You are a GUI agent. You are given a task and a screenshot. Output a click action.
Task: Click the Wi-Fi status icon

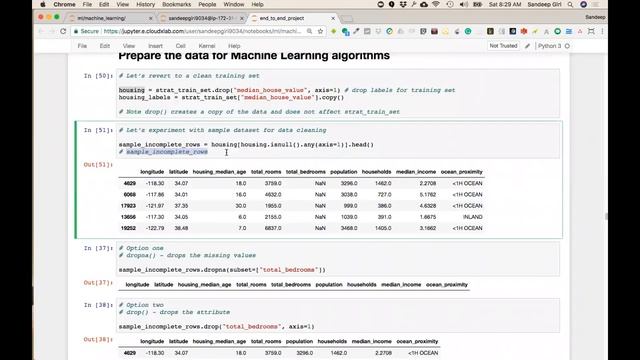tap(436, 4)
